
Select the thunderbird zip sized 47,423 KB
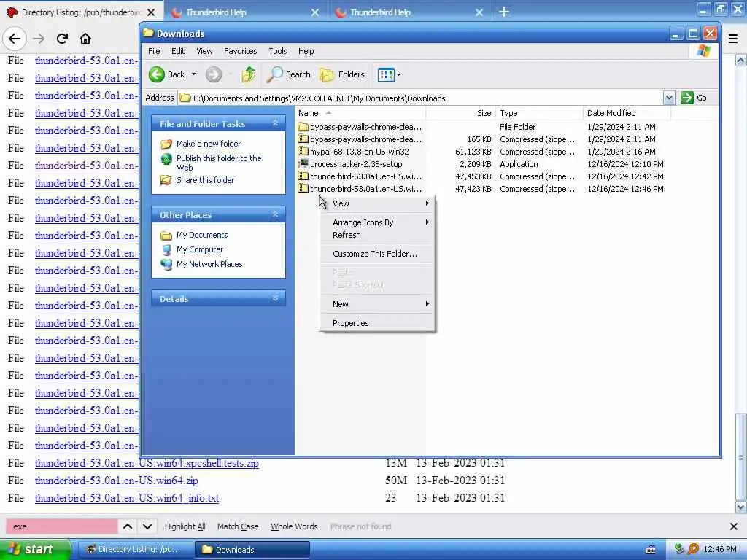pyautogui.click(x=360, y=189)
